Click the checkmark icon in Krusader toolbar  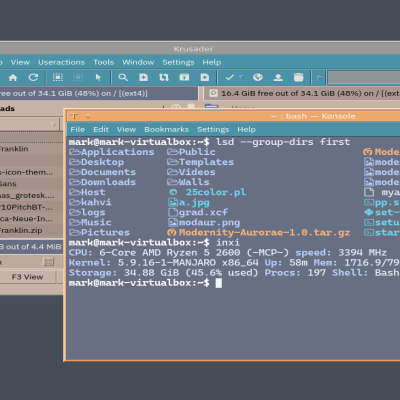(x=230, y=77)
